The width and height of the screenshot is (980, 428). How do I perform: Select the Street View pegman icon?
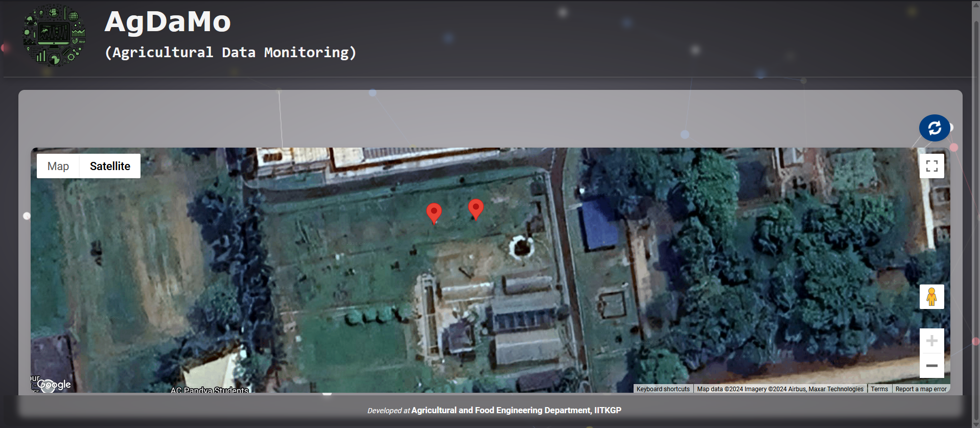point(931,297)
